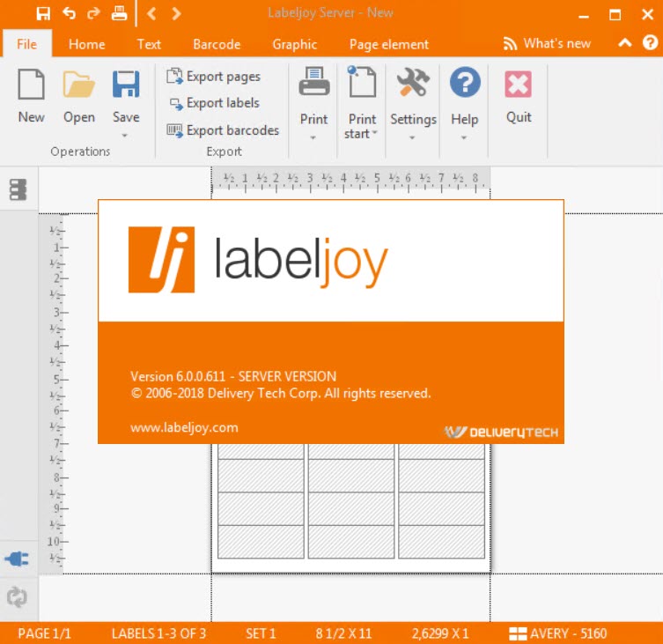
Task: Click the blue Help question icon
Action: (x=465, y=82)
